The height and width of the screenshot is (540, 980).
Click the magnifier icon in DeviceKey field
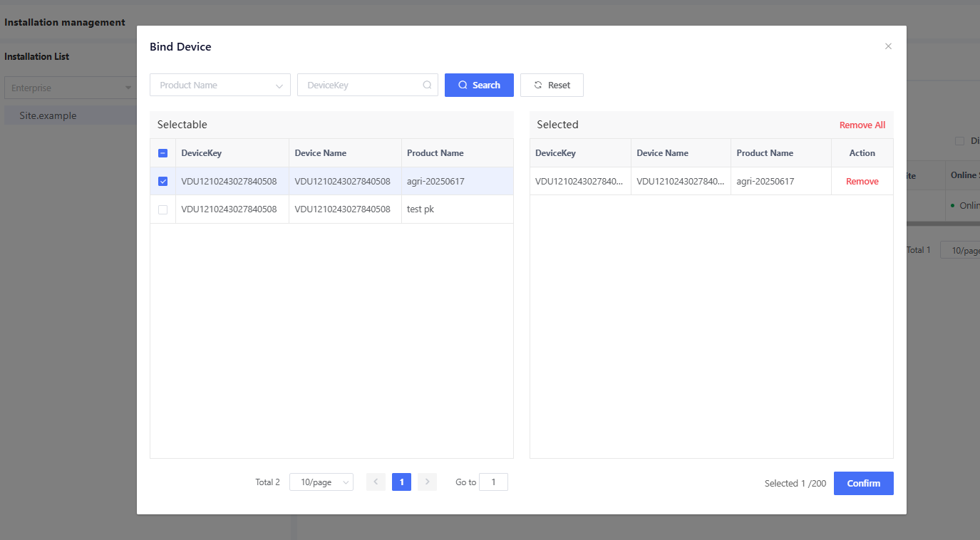(427, 85)
